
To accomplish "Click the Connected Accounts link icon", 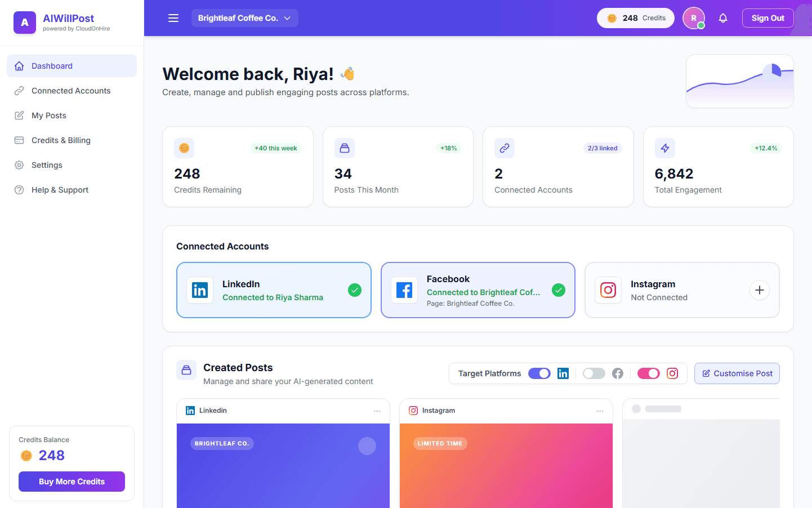I will [x=19, y=91].
